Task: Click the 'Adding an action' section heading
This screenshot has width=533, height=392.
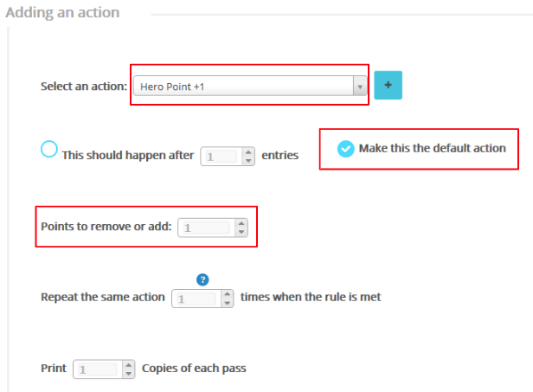Action: click(62, 13)
